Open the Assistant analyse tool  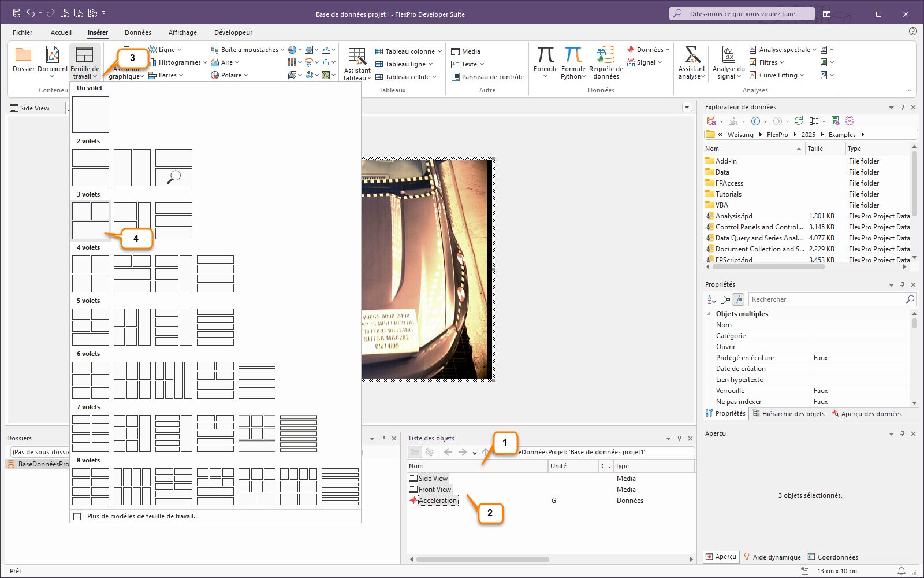[x=692, y=55]
